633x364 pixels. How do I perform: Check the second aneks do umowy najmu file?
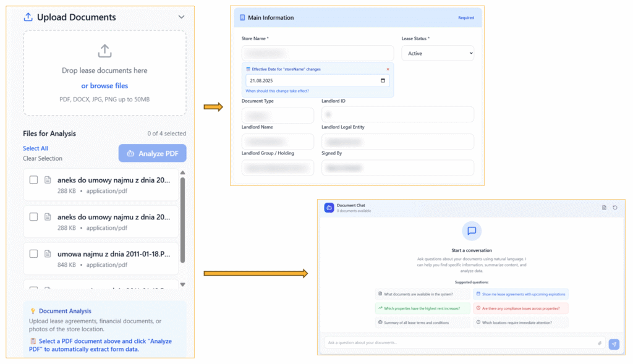point(34,217)
